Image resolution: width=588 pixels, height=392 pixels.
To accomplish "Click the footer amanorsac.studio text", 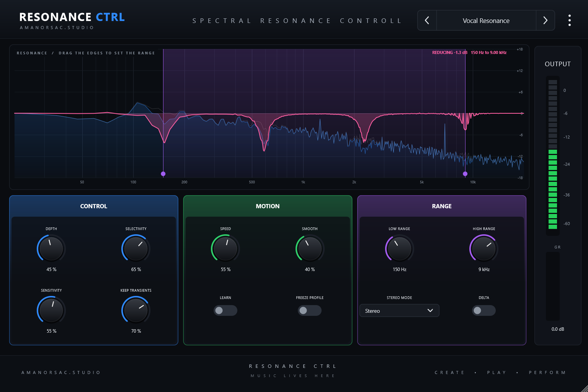I will click(x=61, y=372).
